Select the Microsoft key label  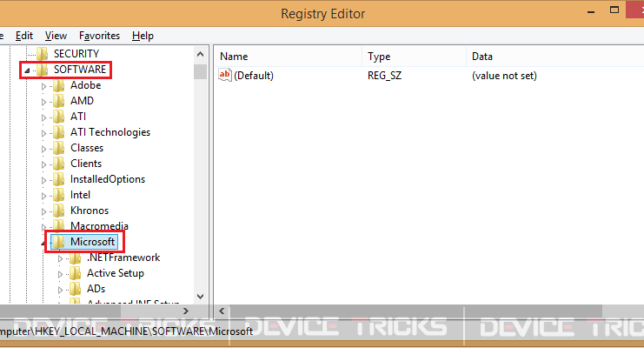(92, 242)
